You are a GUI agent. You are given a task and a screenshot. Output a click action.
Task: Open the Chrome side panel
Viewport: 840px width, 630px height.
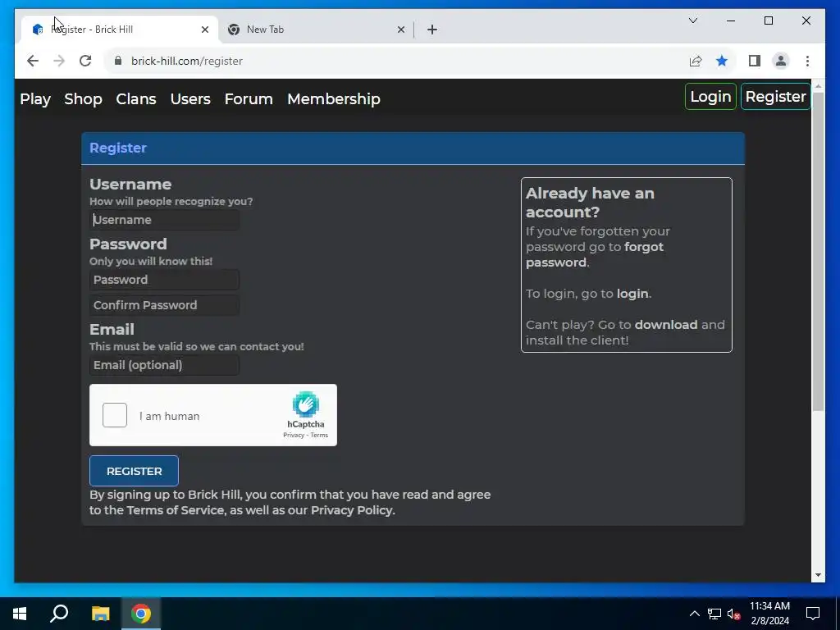tap(755, 61)
